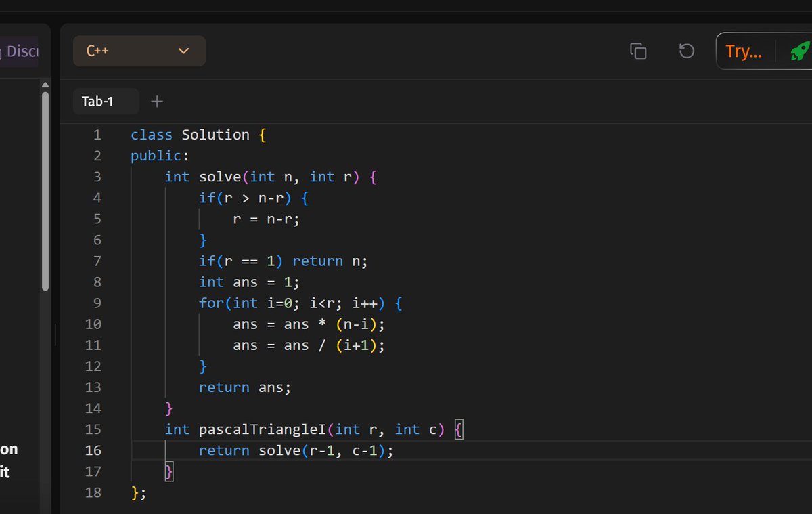812x514 pixels.
Task: Reset code using the circular arrow icon
Action: (x=686, y=51)
